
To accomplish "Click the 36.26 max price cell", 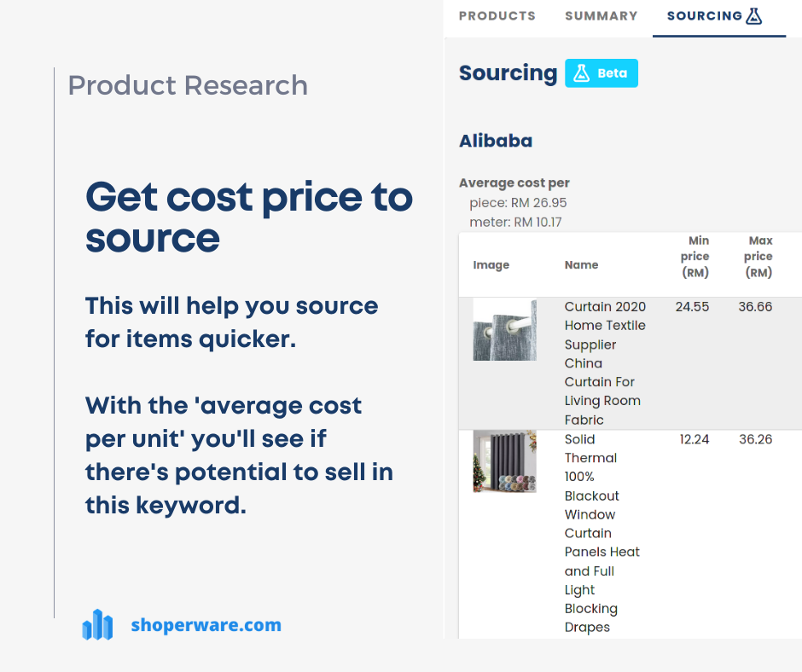I will (755, 439).
